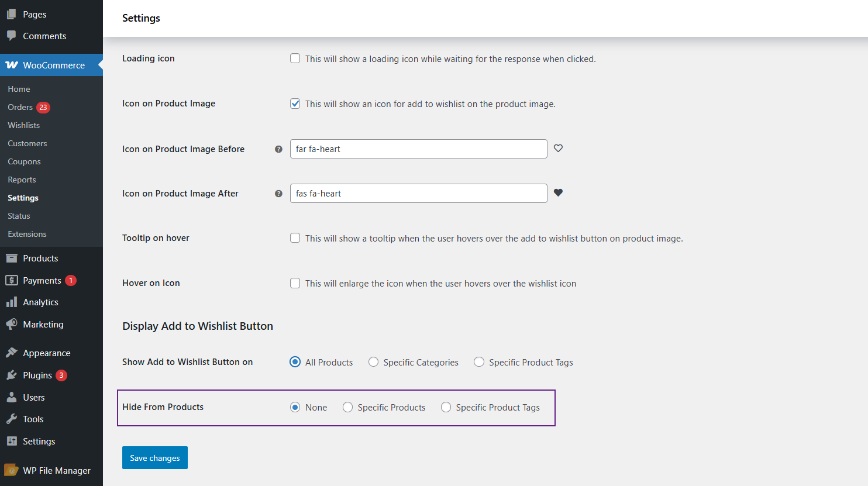Click the 'far fa-heart' icon text field

point(418,149)
